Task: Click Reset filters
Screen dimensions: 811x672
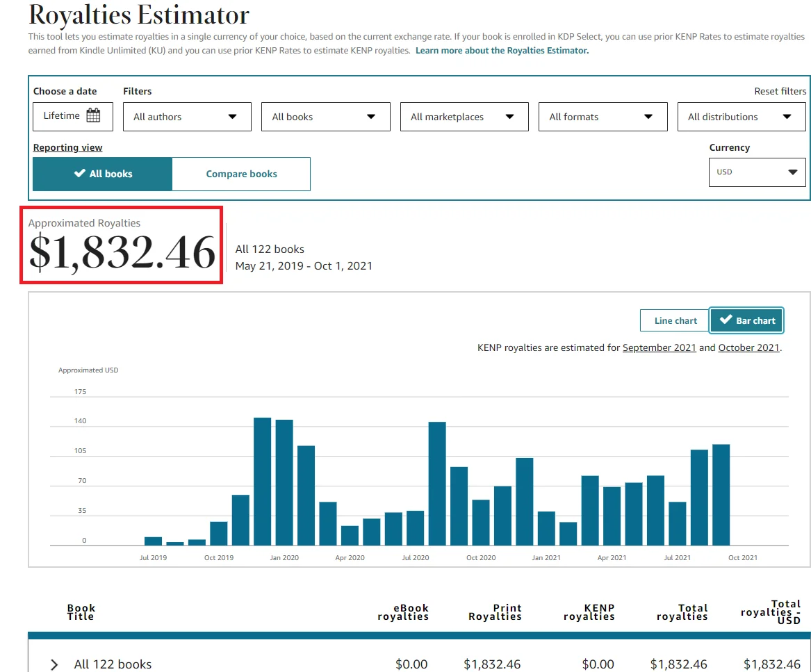Action: 780,90
